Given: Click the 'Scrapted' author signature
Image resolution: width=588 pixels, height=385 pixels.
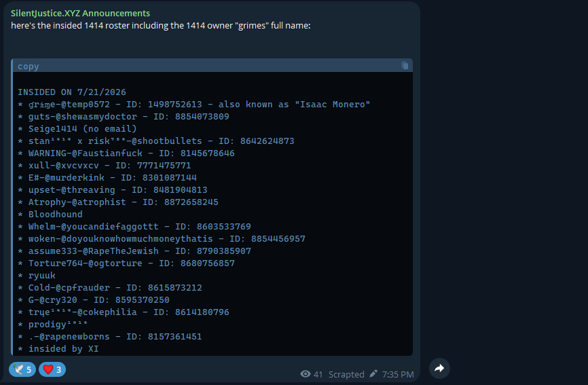Looking at the screenshot, I should 346,374.
